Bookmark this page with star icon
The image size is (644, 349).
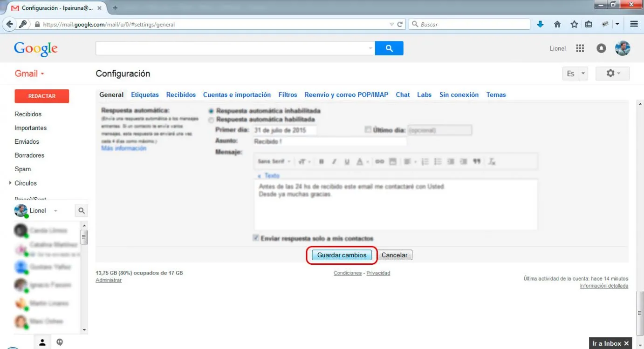[574, 24]
